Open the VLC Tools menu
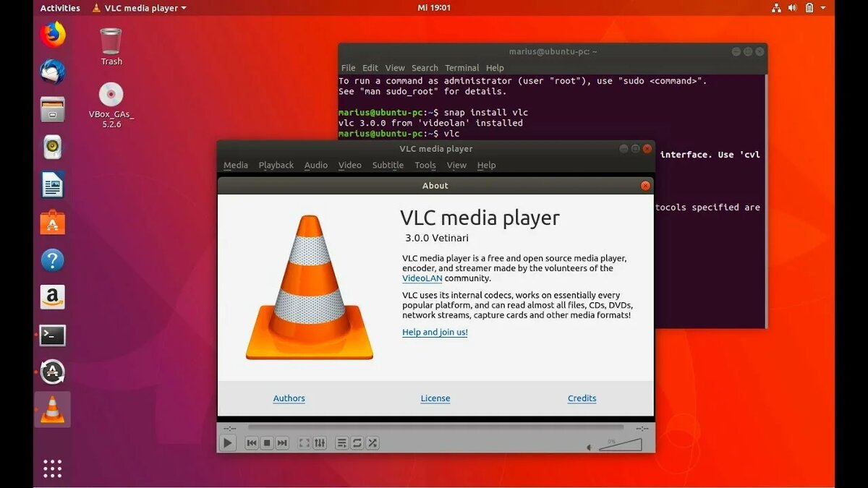This screenshot has height=488, width=868. point(425,165)
